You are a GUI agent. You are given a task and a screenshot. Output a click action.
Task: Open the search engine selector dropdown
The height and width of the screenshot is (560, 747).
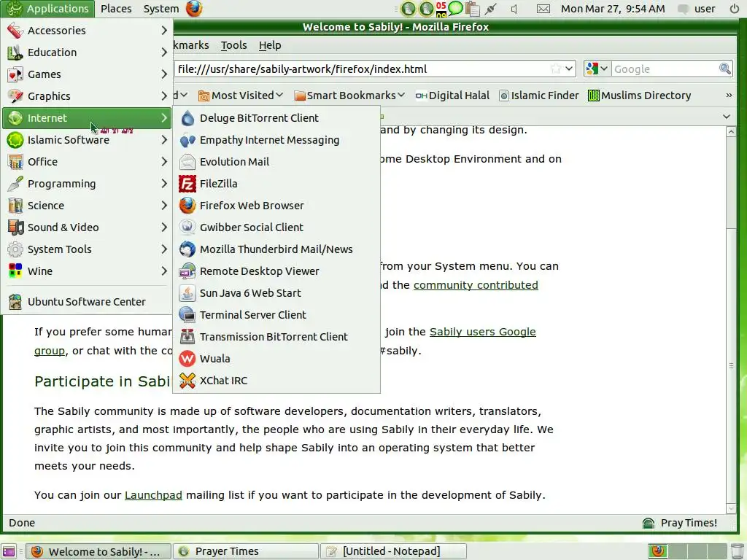point(597,69)
